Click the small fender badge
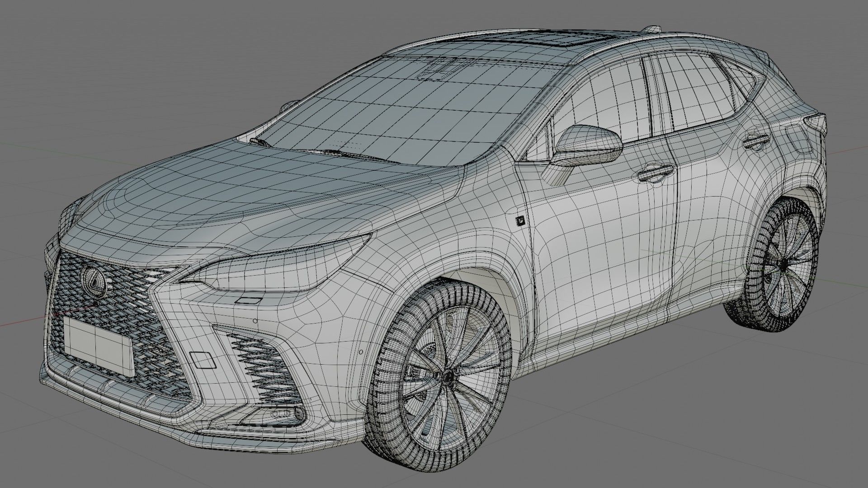The height and width of the screenshot is (488, 868). [521, 221]
